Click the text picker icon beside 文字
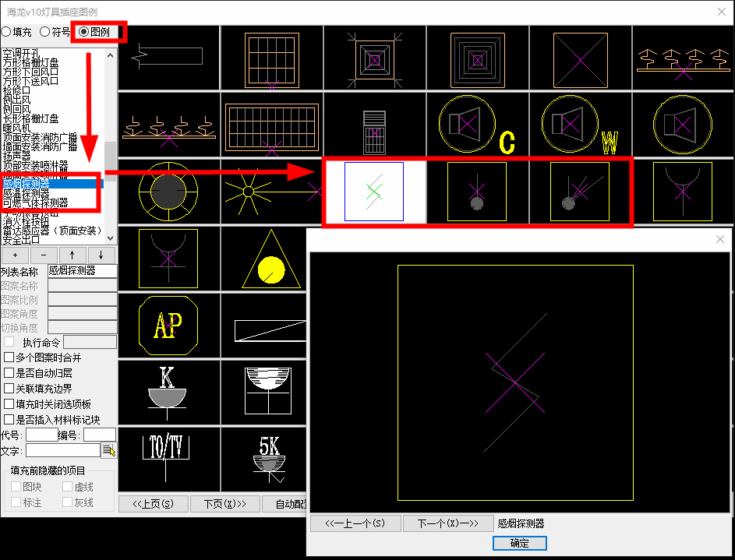Image resolution: width=735 pixels, height=560 pixels. [108, 450]
